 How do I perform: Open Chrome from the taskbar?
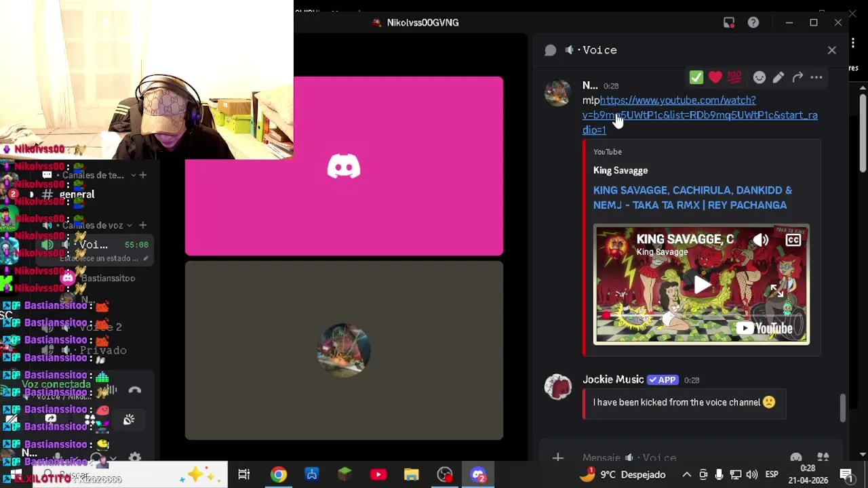pyautogui.click(x=279, y=474)
